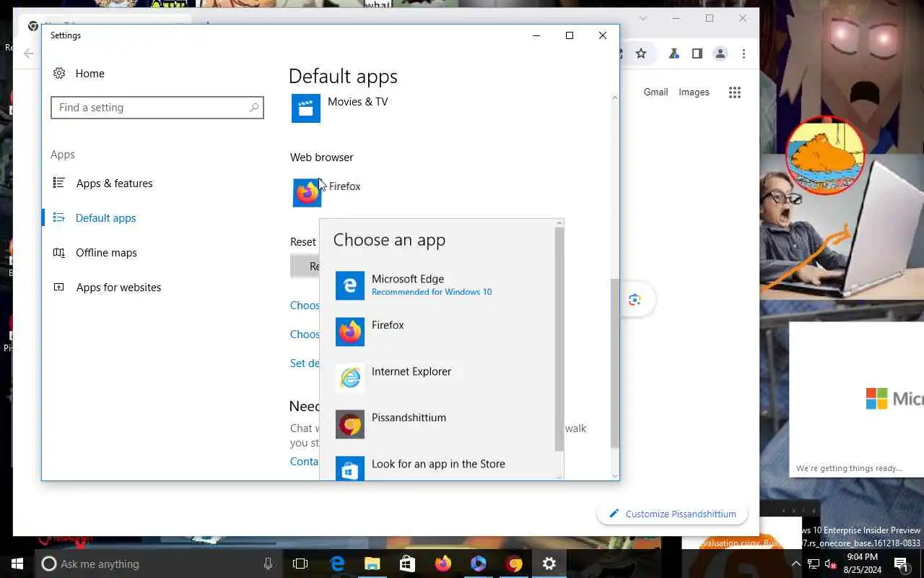
Task: Open the Action Center notification icon
Action: [901, 564]
